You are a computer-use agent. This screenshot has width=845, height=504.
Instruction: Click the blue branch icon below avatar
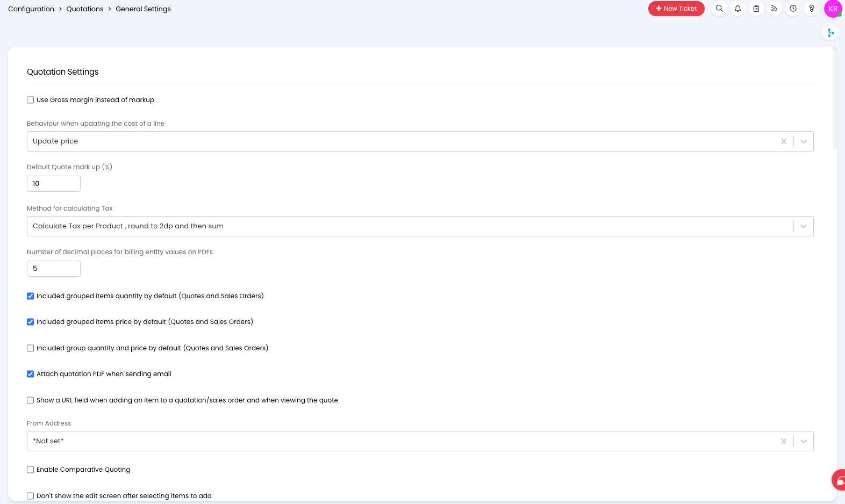click(x=830, y=33)
